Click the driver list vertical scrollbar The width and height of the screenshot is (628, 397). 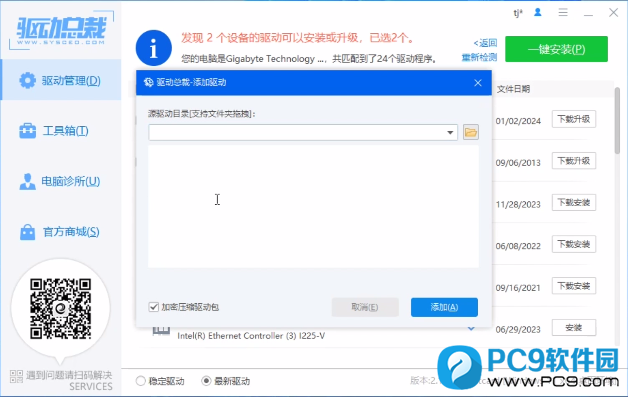[x=617, y=120]
